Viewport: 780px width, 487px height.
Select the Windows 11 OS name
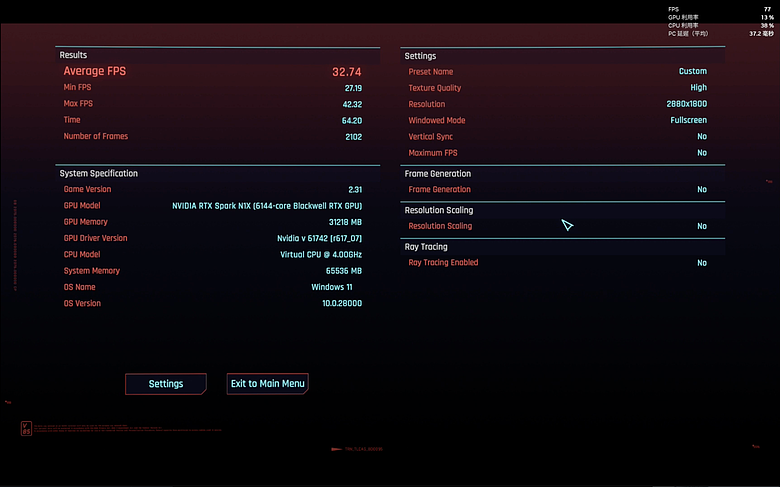pos(332,287)
